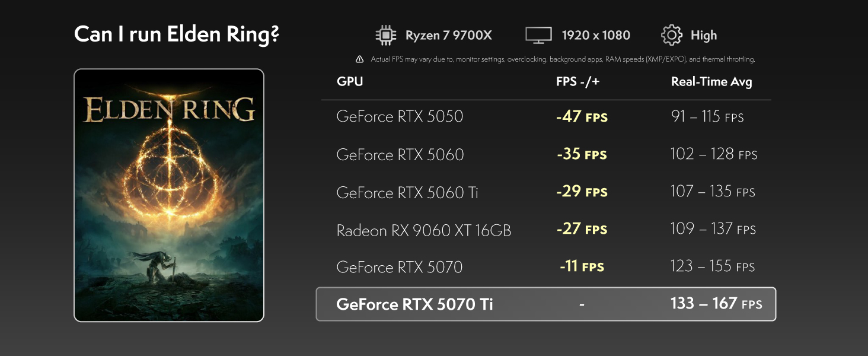Click the 133 – 167 FPS average value
Screen dimensions: 868x356
[x=716, y=304]
